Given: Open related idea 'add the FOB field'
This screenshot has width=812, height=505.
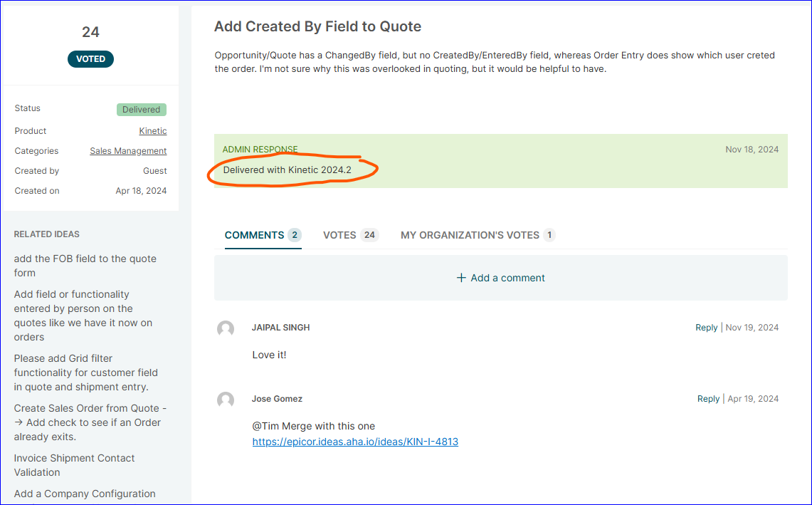Looking at the screenshot, I should click(85, 266).
